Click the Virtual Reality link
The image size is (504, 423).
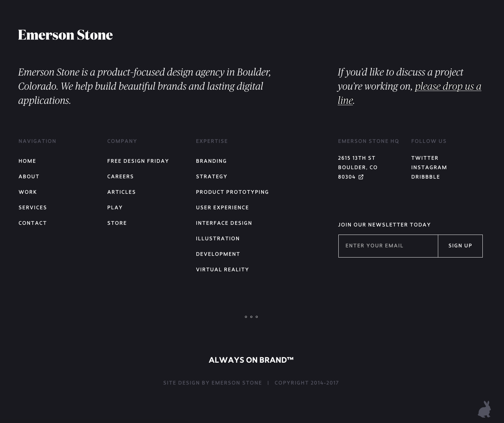(222, 270)
